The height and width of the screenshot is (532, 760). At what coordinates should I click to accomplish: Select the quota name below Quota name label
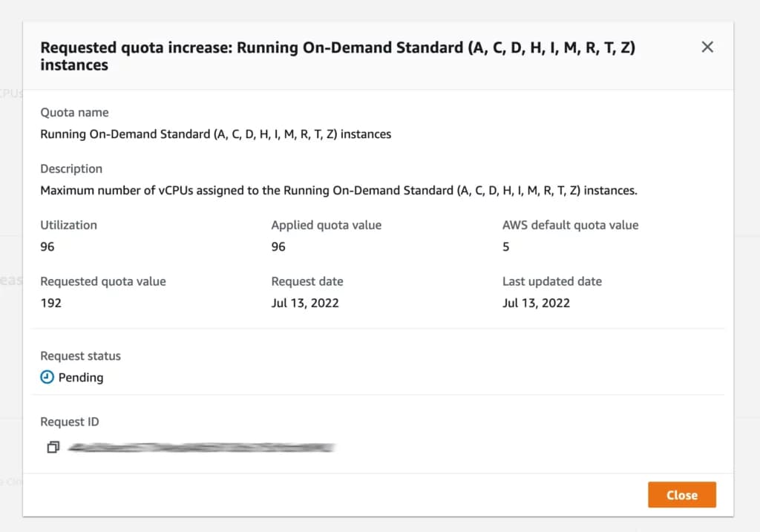215,134
